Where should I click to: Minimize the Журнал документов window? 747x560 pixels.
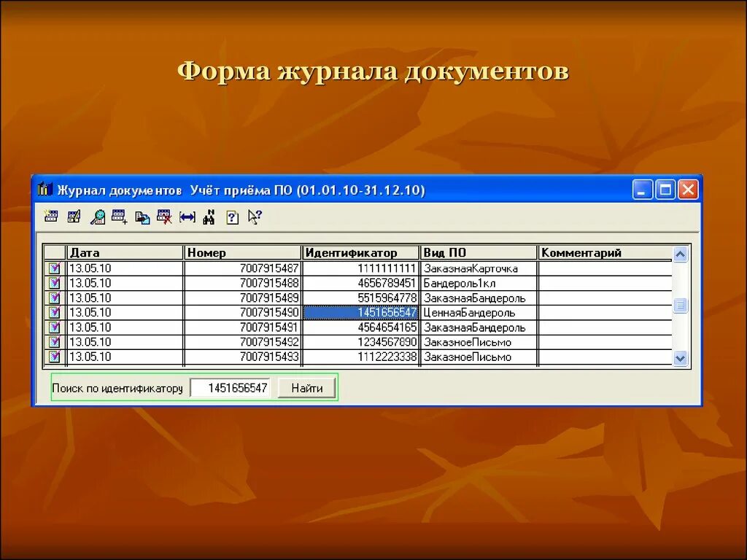pyautogui.click(x=642, y=190)
